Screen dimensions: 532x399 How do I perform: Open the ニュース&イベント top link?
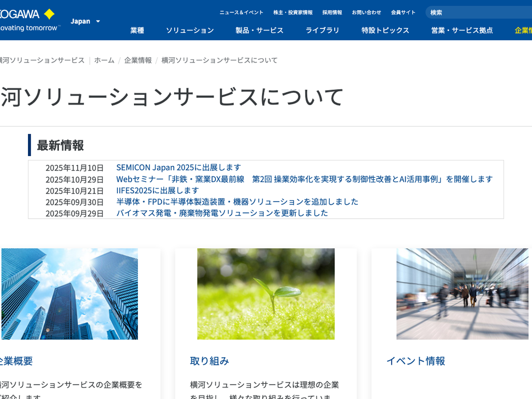(241, 12)
